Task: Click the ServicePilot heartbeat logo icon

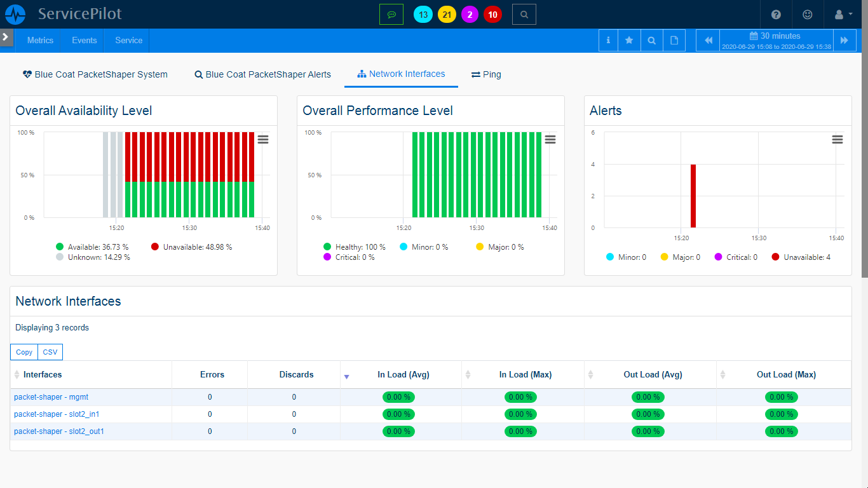Action: click(15, 14)
